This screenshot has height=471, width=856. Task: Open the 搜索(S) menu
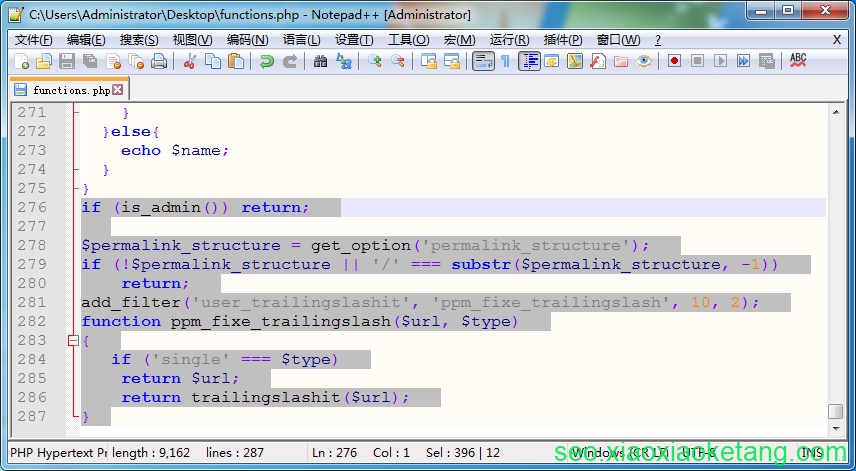(x=139, y=40)
